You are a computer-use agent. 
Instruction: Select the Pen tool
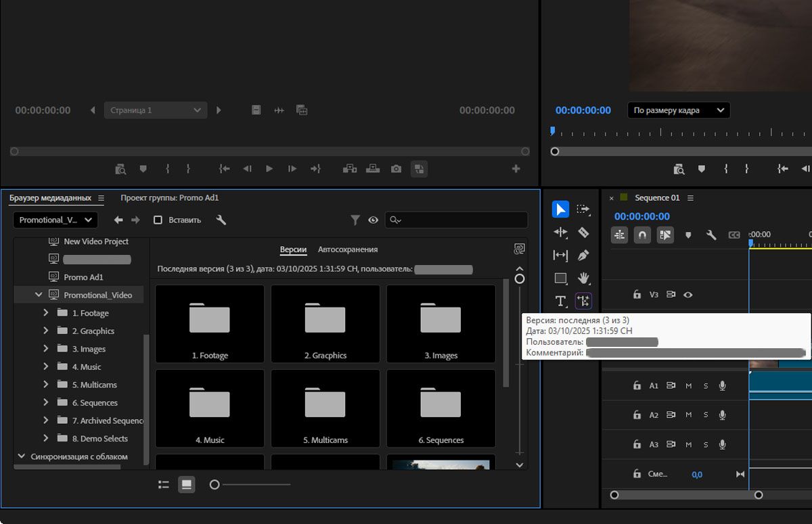[x=583, y=256]
